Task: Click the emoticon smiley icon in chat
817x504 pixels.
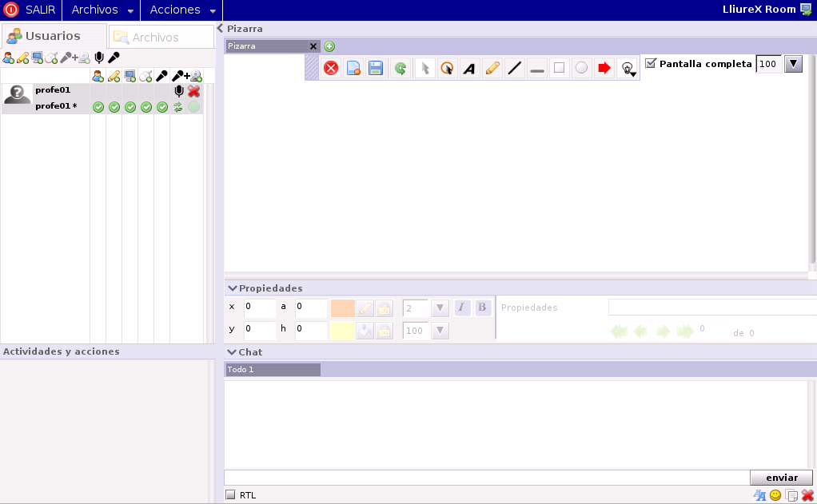Action: point(775,496)
